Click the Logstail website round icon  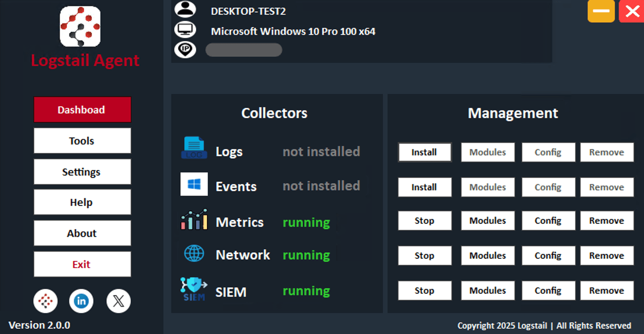(45, 301)
